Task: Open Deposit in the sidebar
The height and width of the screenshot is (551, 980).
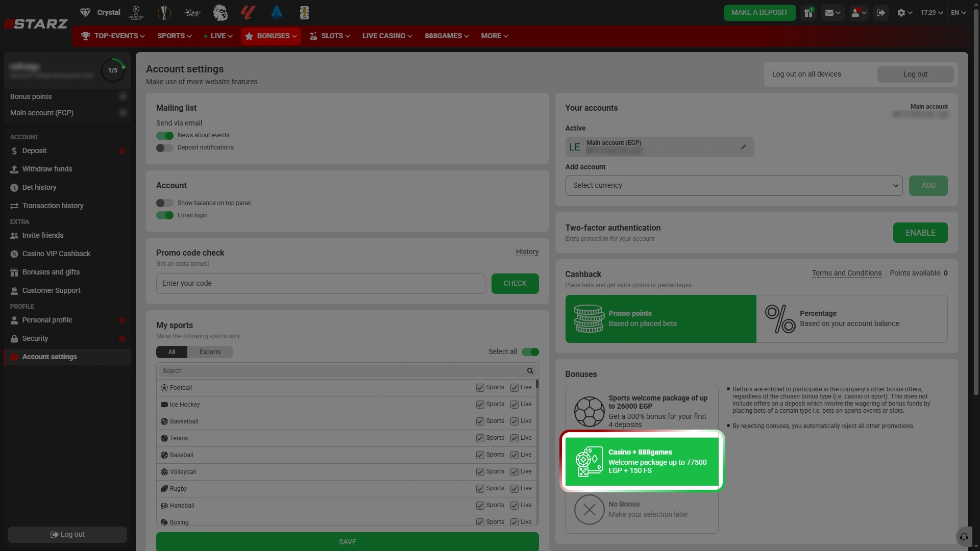Action: point(67,151)
